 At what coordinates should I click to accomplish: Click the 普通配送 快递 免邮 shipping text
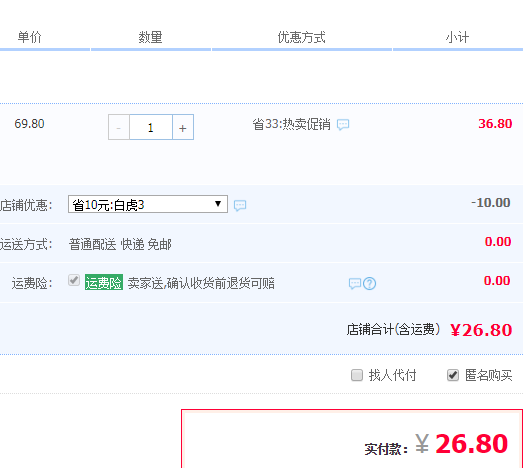coord(120,244)
